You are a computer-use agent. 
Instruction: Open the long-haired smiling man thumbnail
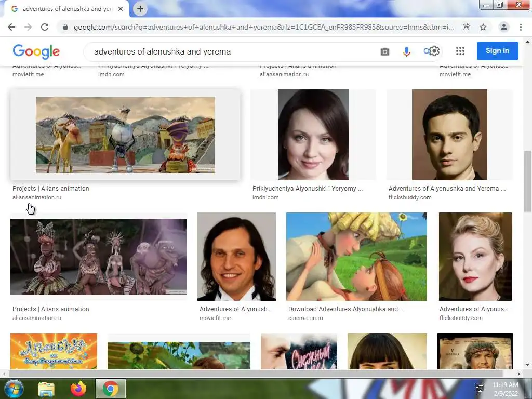[x=236, y=257]
